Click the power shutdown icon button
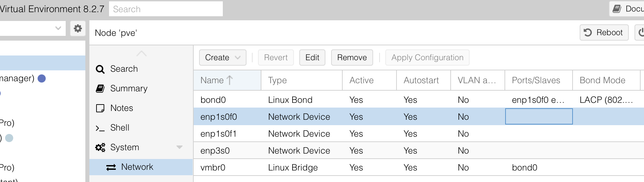The width and height of the screenshot is (644, 182). (640, 32)
